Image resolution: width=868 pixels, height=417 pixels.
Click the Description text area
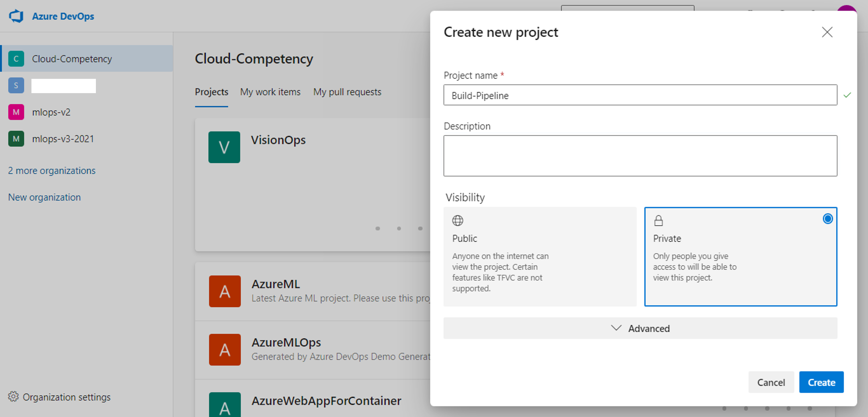[x=640, y=156]
